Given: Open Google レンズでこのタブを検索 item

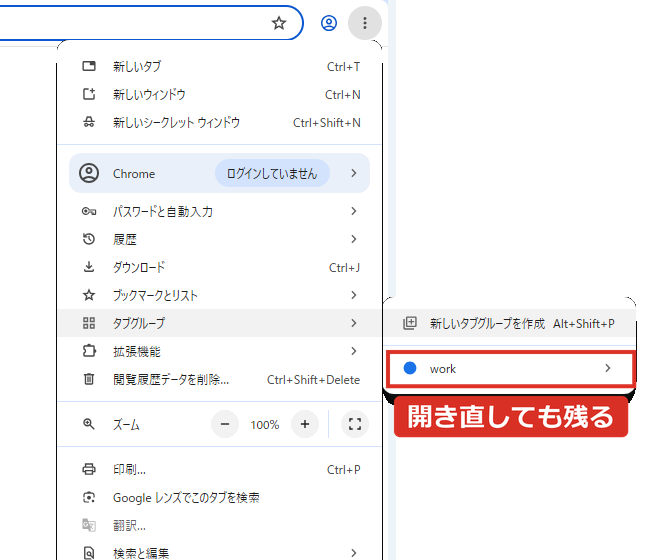Looking at the screenshot, I should (x=220, y=497).
